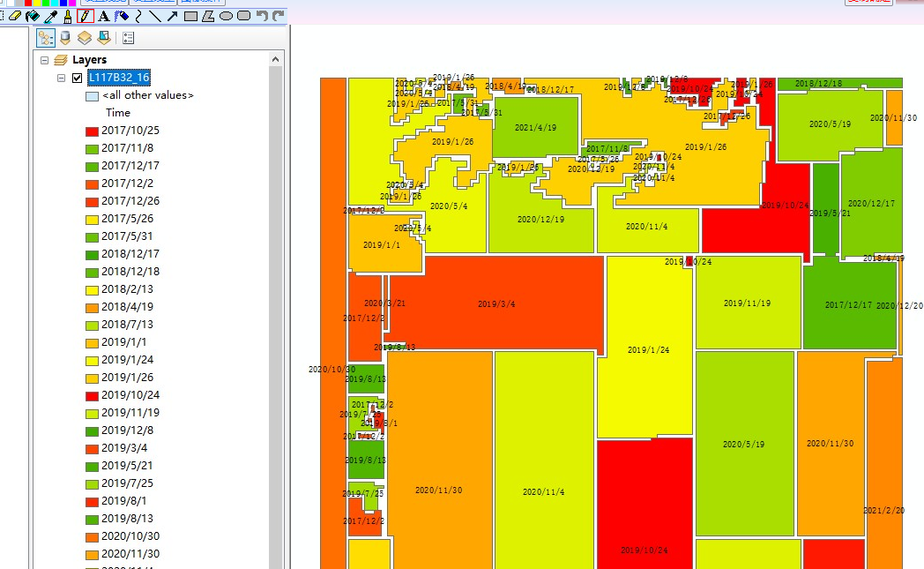924x569 pixels.
Task: Click the 2019/3/4 orange-red map polygon
Action: coord(496,304)
